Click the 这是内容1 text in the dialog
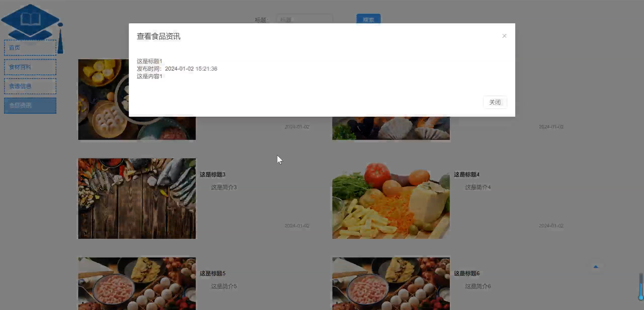 click(x=149, y=76)
